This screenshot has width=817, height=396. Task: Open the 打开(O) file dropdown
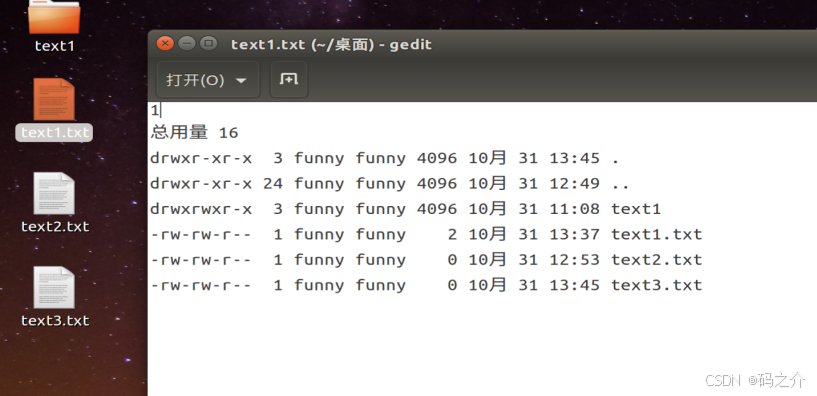pyautogui.click(x=208, y=80)
